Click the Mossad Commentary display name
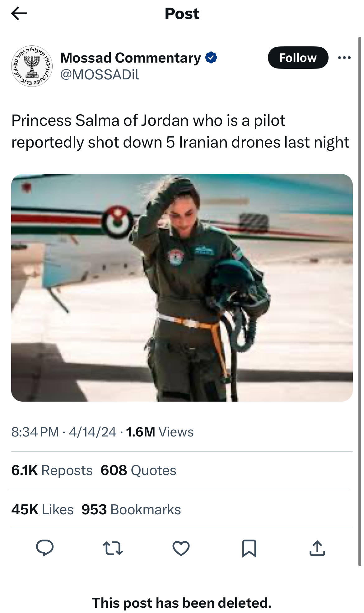This screenshot has width=364, height=613. (131, 58)
